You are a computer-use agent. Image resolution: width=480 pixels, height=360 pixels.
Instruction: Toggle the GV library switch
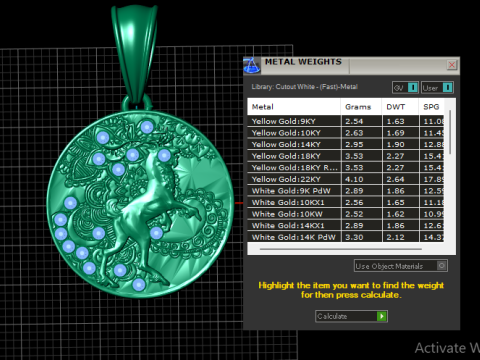[x=405, y=88]
